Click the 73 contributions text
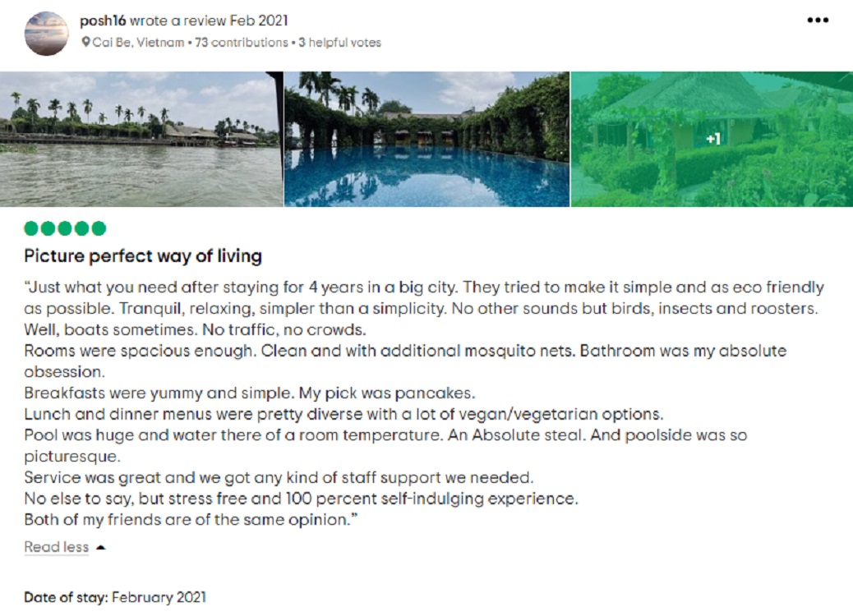The height and width of the screenshot is (616, 853). [x=242, y=43]
